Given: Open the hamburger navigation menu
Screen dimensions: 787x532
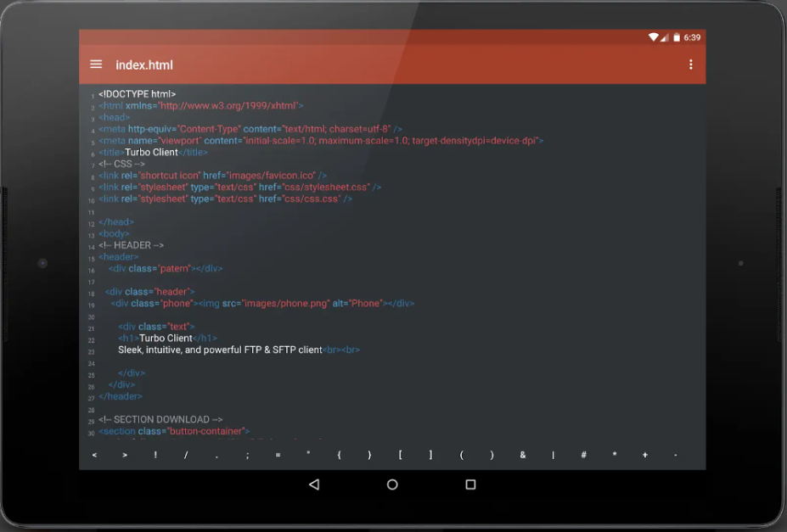Looking at the screenshot, I should point(96,64).
